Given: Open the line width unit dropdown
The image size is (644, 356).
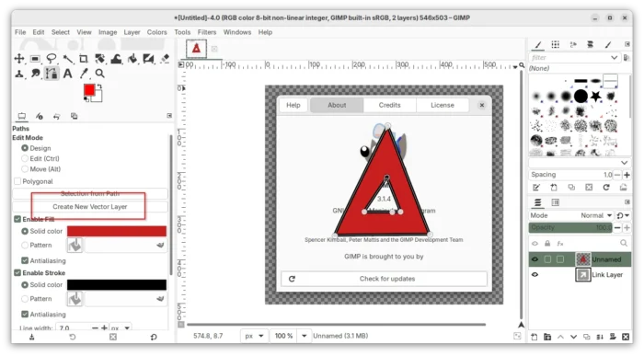Looking at the screenshot, I should [121, 328].
